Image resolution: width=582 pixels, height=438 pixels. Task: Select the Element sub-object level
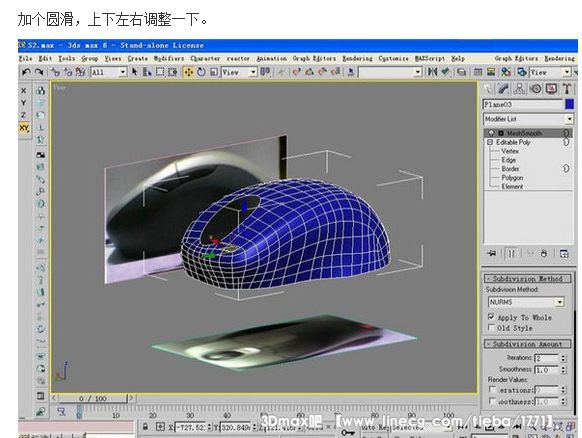pyautogui.click(x=512, y=186)
